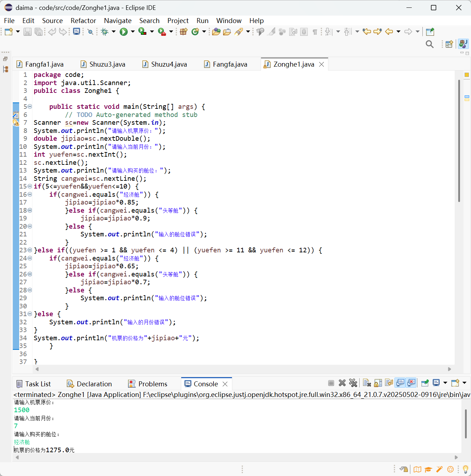The height and width of the screenshot is (476, 471).
Task: Open the Run configurations dropdown arrow
Action: coord(133,32)
